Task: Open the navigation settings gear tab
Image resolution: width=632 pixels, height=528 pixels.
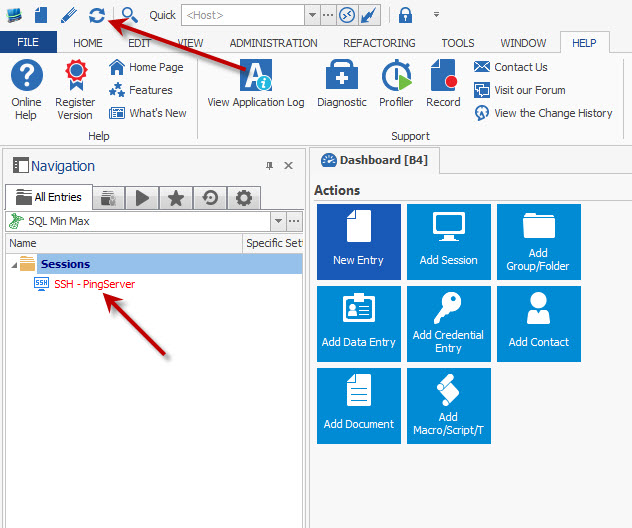Action: [244, 198]
